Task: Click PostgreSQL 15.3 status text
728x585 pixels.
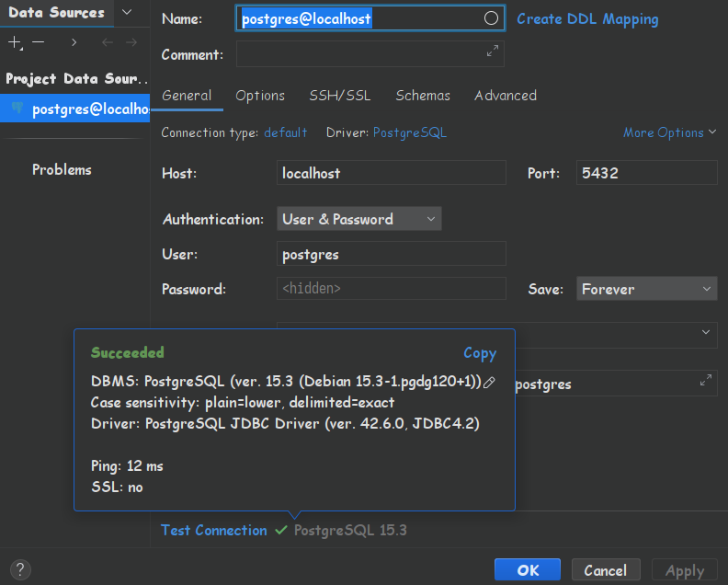Action: click(x=350, y=530)
